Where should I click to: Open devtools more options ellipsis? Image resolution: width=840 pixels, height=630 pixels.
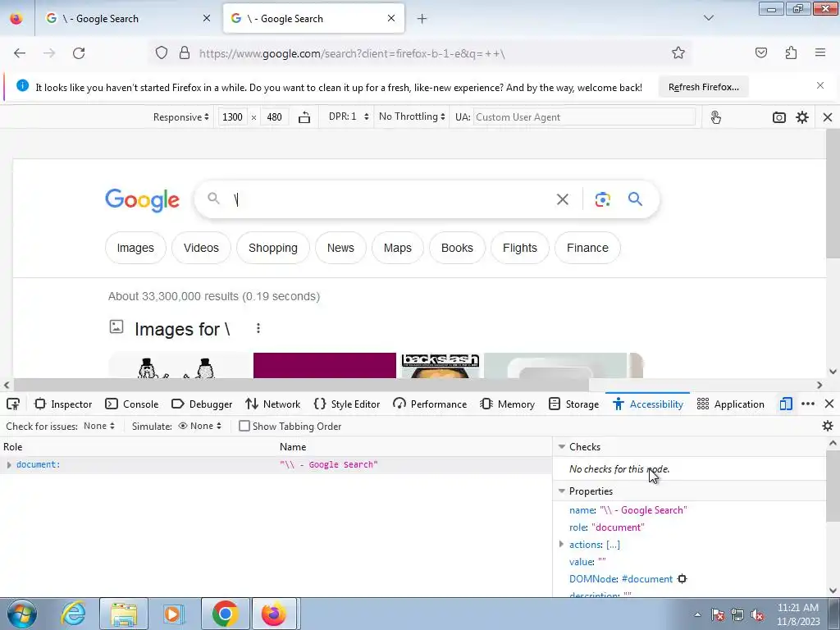808,404
